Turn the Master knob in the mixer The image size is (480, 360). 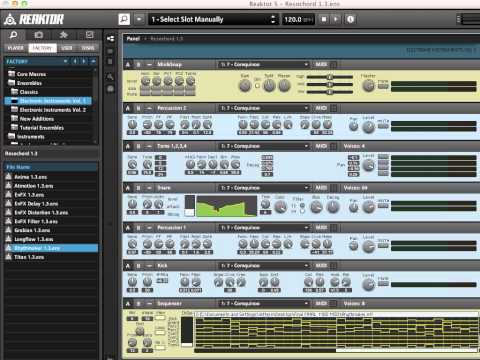(368, 86)
